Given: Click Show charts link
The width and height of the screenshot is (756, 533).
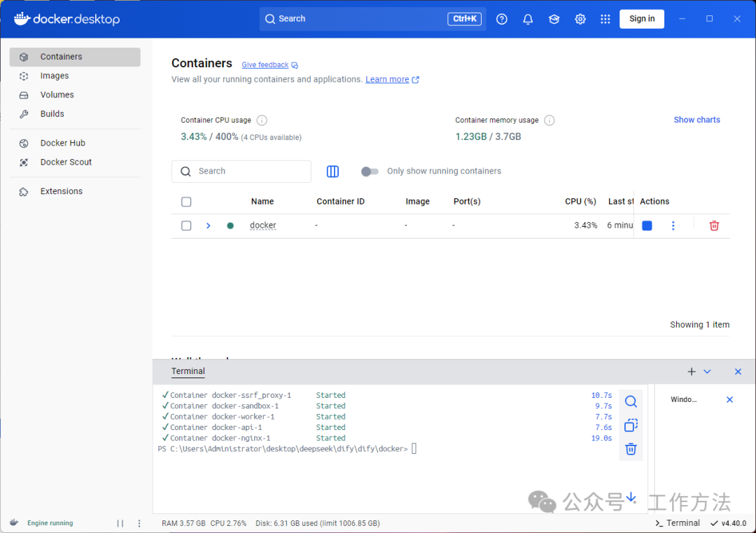Looking at the screenshot, I should [x=696, y=120].
